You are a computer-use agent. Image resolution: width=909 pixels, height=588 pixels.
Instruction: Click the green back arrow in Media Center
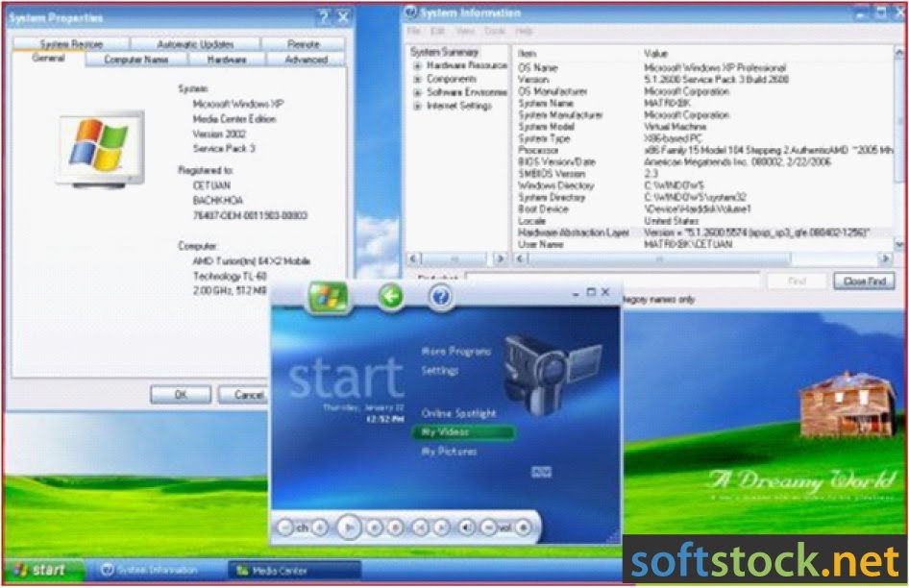(391, 296)
